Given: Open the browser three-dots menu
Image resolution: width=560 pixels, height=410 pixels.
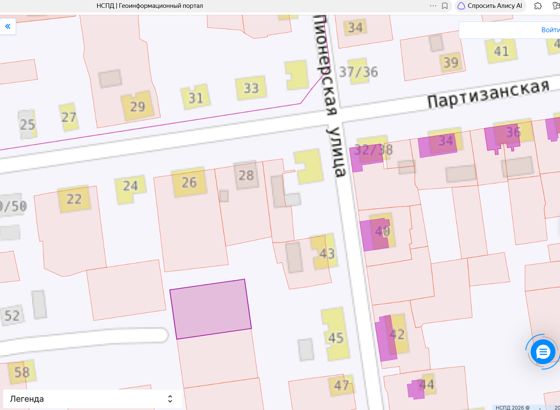Looking at the screenshot, I should 433,6.
